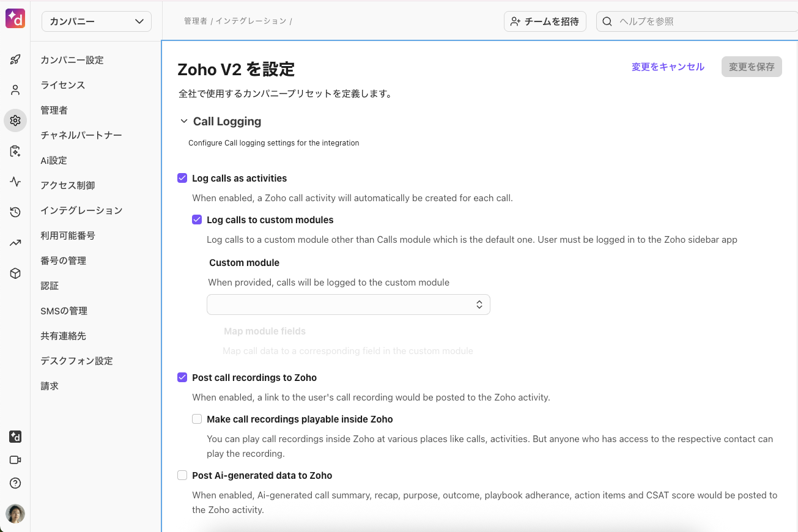This screenshot has width=798, height=532.
Task: Uncheck Log calls to custom modules
Action: tap(197, 220)
